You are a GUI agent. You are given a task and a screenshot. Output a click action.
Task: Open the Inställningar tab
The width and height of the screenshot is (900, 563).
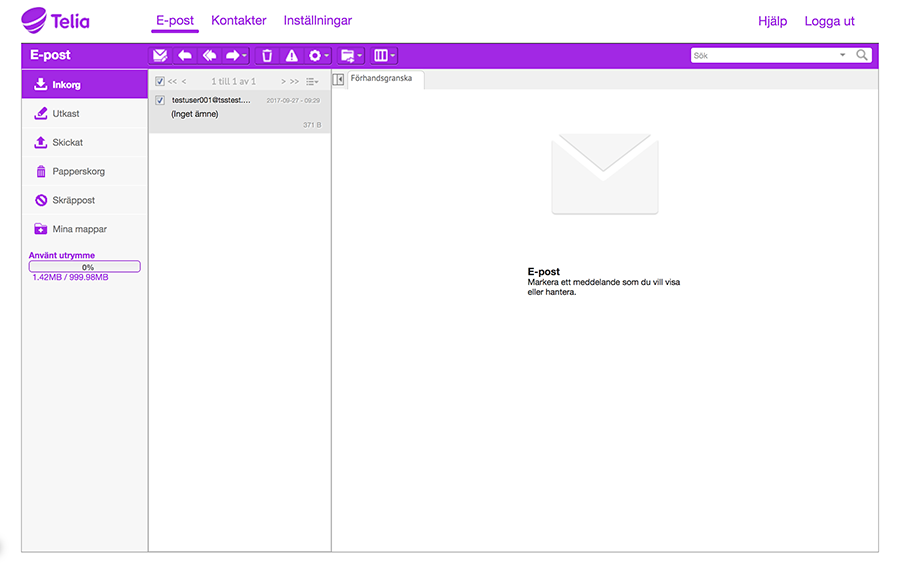pos(317,21)
